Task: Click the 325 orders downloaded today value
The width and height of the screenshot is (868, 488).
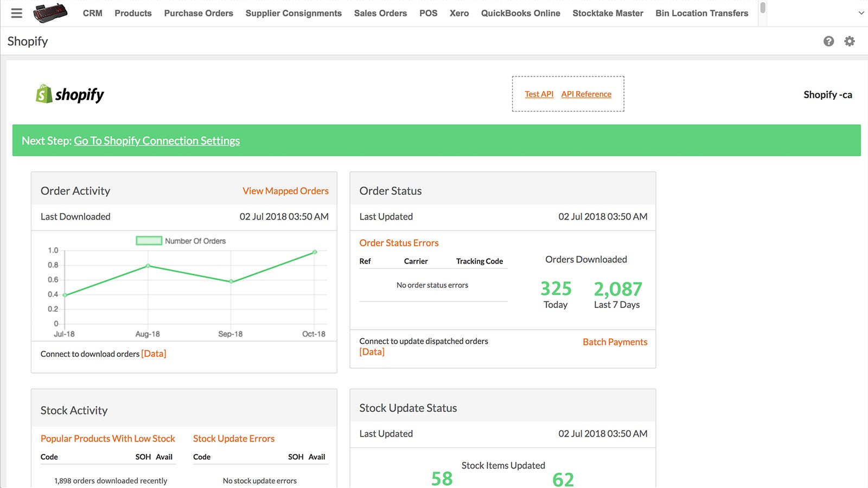Action: pyautogui.click(x=556, y=288)
